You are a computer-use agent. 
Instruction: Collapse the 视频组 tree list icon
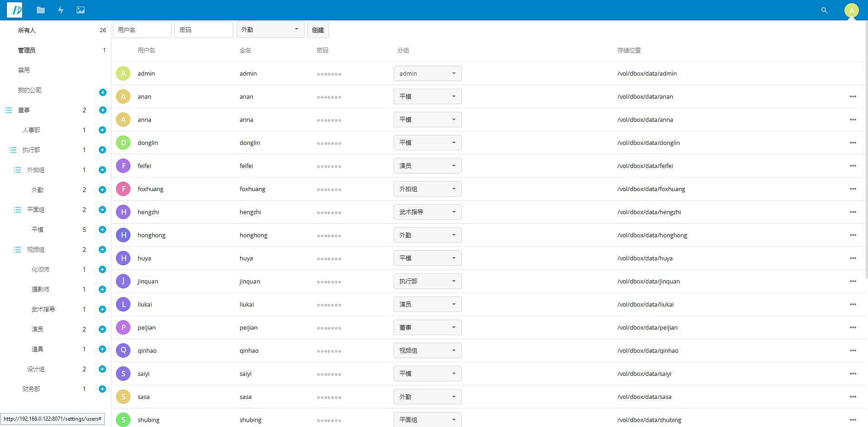pos(17,249)
